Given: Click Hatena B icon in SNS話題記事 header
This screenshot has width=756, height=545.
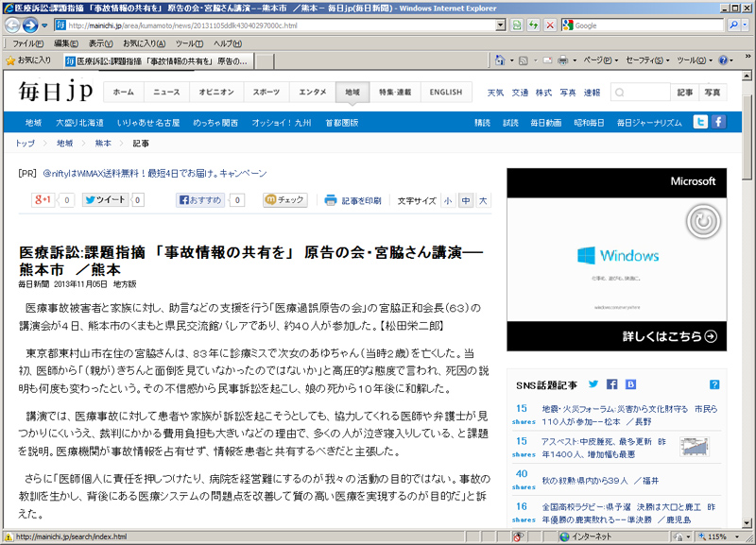Looking at the screenshot, I should pyautogui.click(x=630, y=384).
